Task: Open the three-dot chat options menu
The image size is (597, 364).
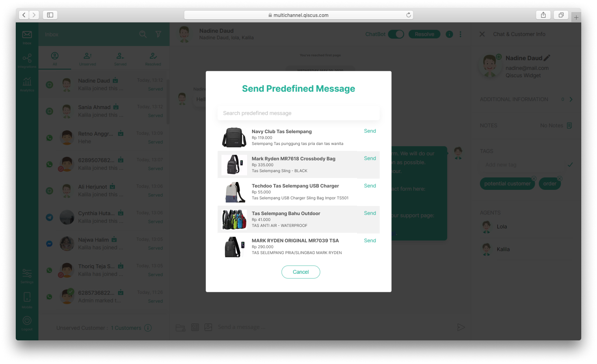Action: point(460,34)
